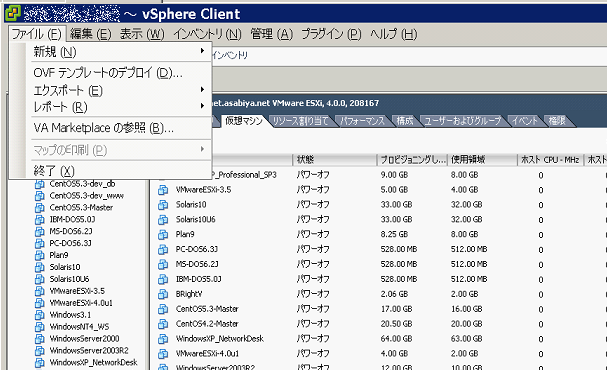
Task: Click VM icon of BRightV list row
Action: tap(163, 295)
